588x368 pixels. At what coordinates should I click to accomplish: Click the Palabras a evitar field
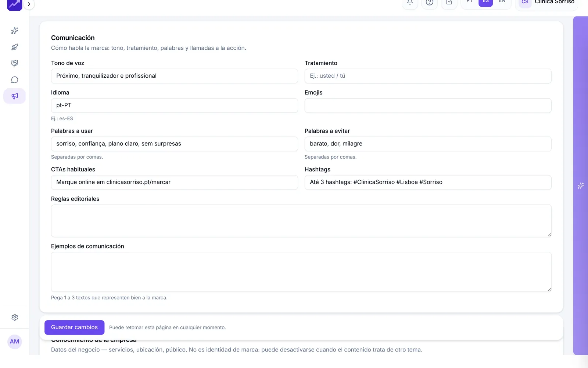428,144
